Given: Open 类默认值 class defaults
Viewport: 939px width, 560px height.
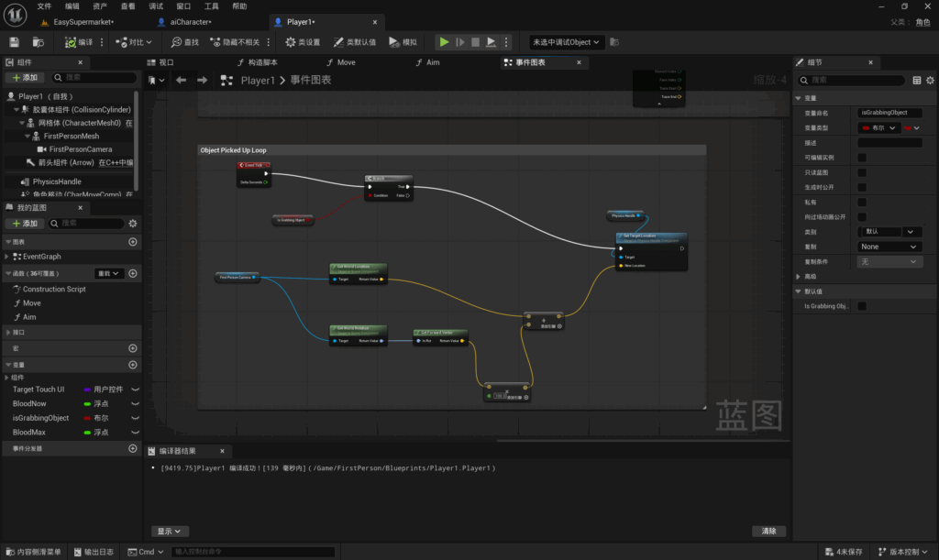Looking at the screenshot, I should point(355,42).
